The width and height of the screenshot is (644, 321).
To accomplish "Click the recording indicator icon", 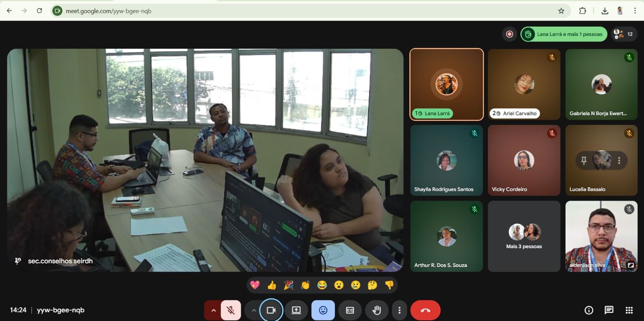I will point(509,34).
